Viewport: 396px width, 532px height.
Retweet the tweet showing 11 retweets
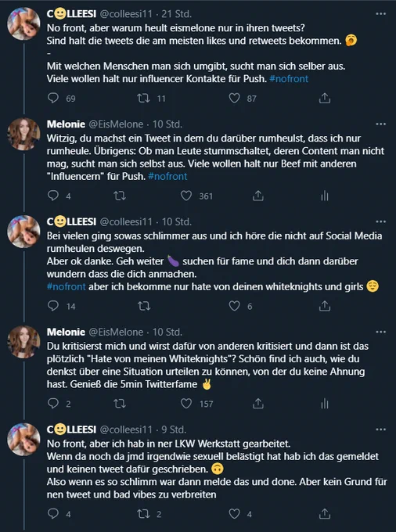click(143, 99)
